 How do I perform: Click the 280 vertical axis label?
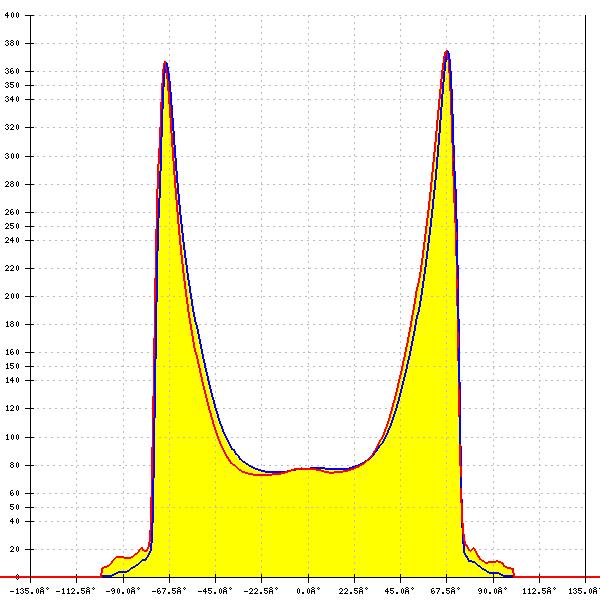click(x=12, y=184)
